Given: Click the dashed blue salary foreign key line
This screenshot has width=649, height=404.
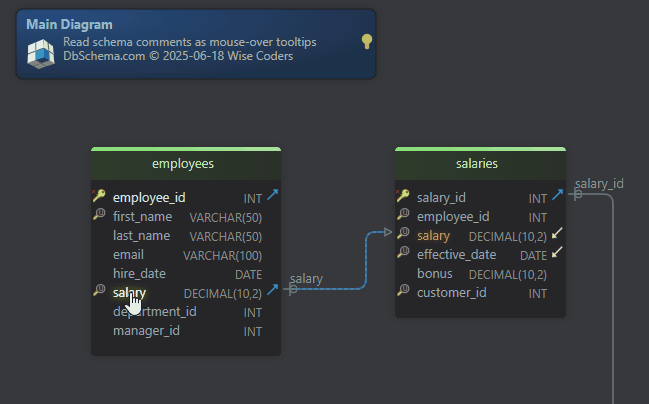Looking at the screenshot, I should pyautogui.click(x=366, y=261).
